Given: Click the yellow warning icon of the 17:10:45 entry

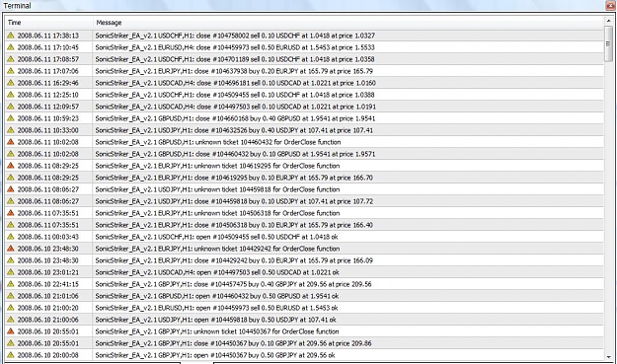Looking at the screenshot, I should 11,47.
